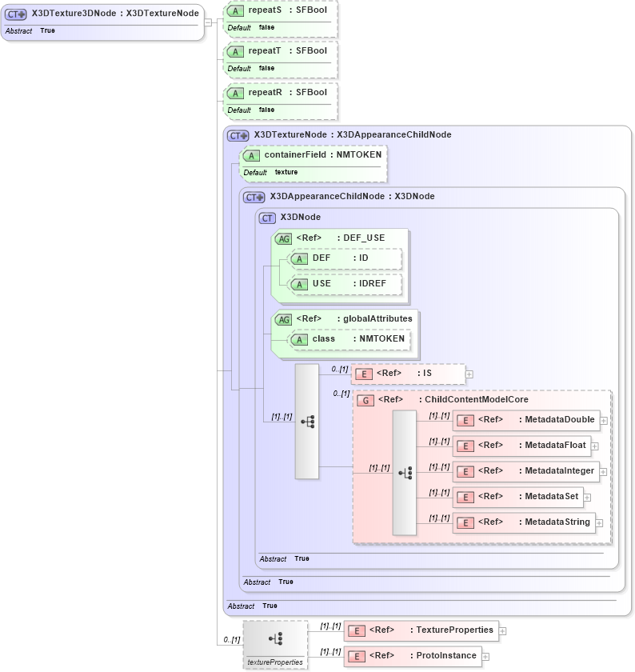This screenshot has height=672, width=635.
Task: Collapse the X3DTexture3DNode root node
Action: 208,22
